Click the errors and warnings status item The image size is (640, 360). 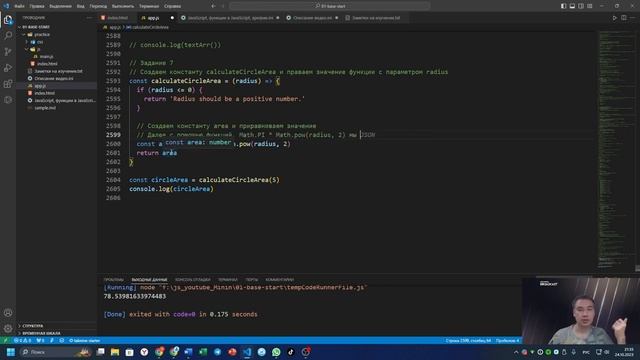(x=22, y=340)
